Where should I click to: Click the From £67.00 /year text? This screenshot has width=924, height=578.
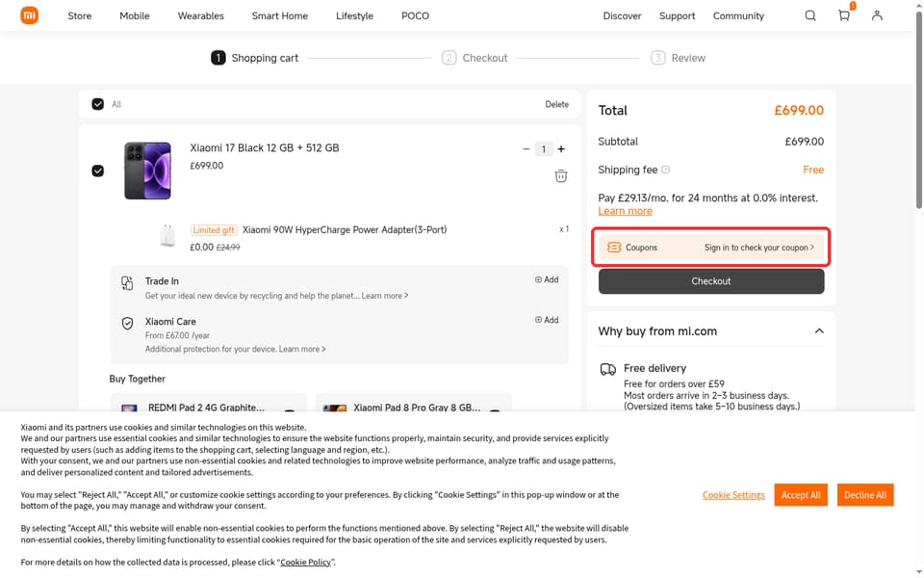coord(177,335)
